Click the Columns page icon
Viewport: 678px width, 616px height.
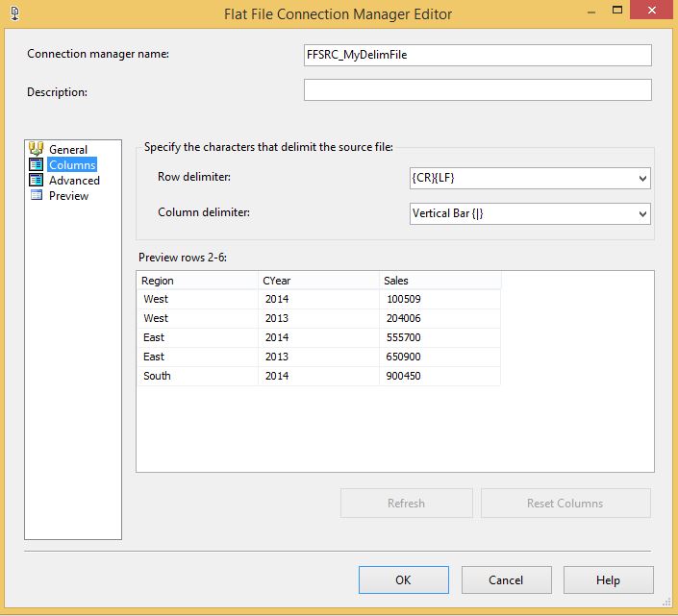pyautogui.click(x=37, y=165)
